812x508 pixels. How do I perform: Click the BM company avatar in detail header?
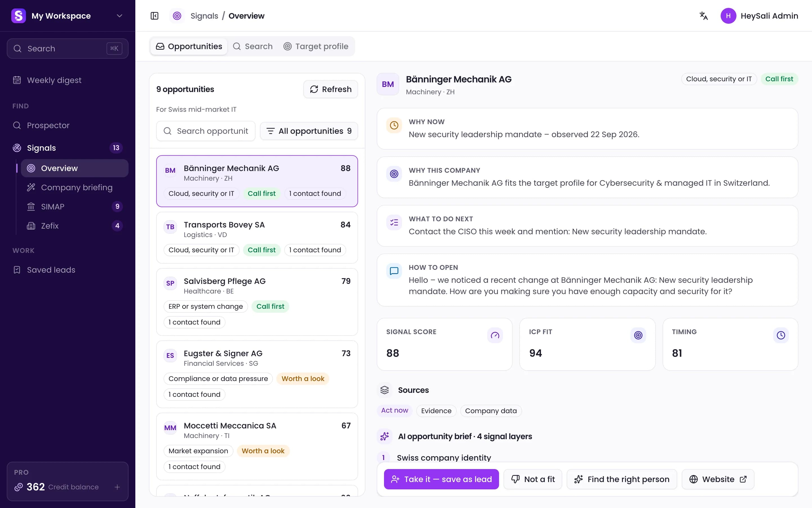pyautogui.click(x=388, y=84)
